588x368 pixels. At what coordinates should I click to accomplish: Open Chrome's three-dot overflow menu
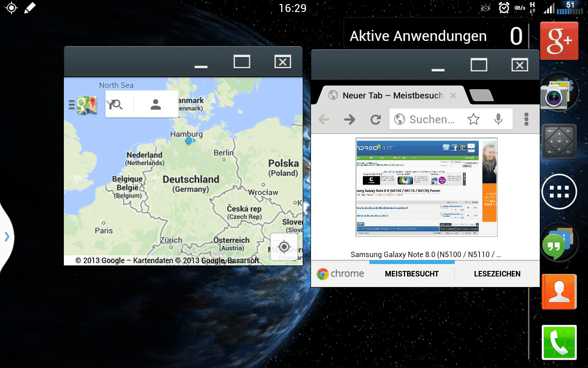(x=526, y=120)
